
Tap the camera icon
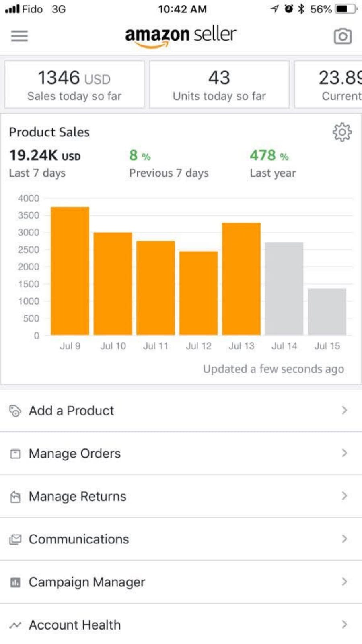[x=343, y=36]
